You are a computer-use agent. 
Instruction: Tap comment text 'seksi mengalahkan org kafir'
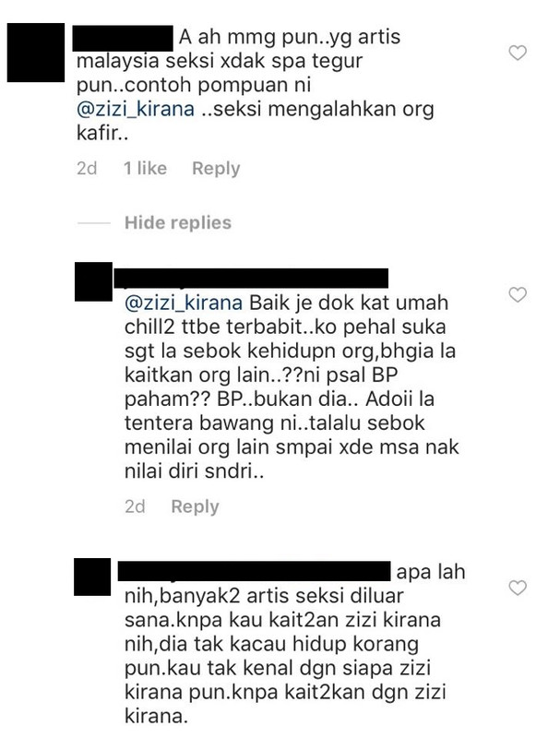(x=255, y=122)
